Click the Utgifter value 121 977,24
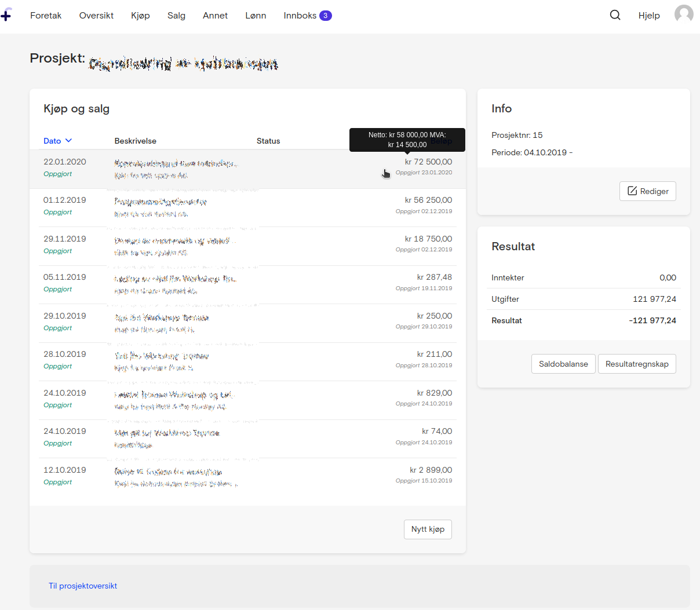Image resolution: width=700 pixels, height=610 pixels. [654, 299]
